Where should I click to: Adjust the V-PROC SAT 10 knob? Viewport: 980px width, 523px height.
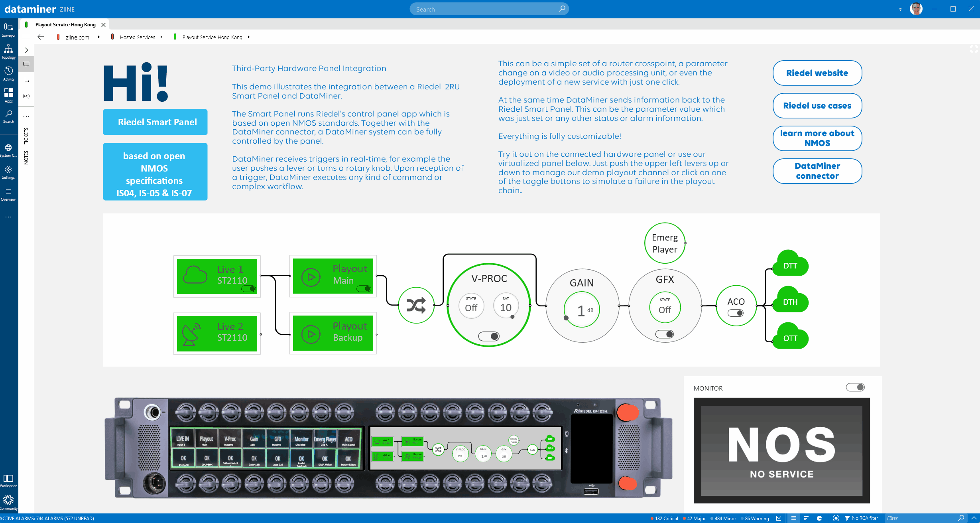click(x=506, y=306)
